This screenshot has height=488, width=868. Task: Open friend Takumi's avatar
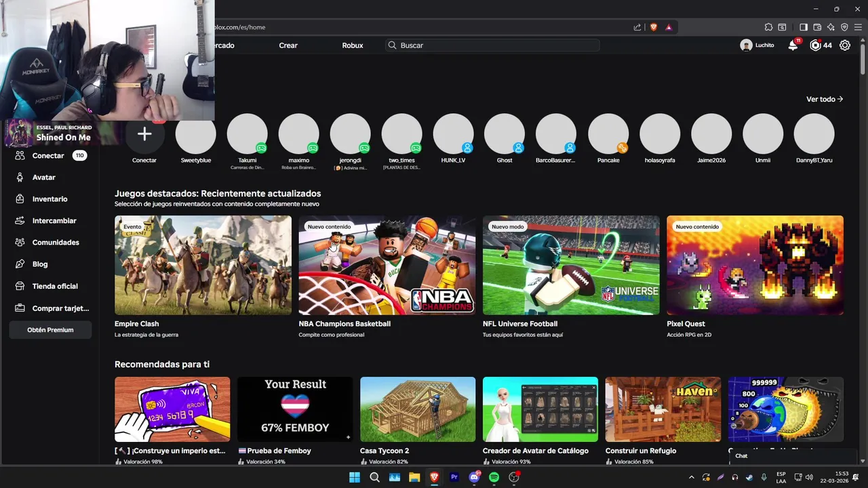click(248, 134)
